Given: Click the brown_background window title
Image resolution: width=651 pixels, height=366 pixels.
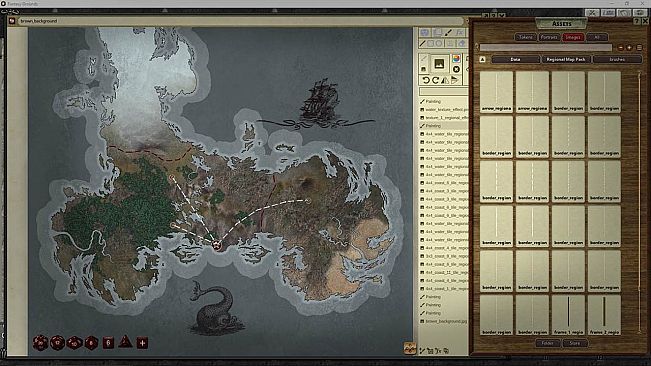Looking at the screenshot, I should coord(39,21).
